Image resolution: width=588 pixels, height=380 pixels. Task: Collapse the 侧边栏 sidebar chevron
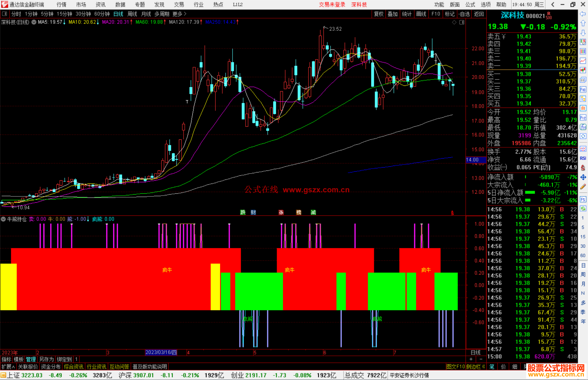(484, 367)
